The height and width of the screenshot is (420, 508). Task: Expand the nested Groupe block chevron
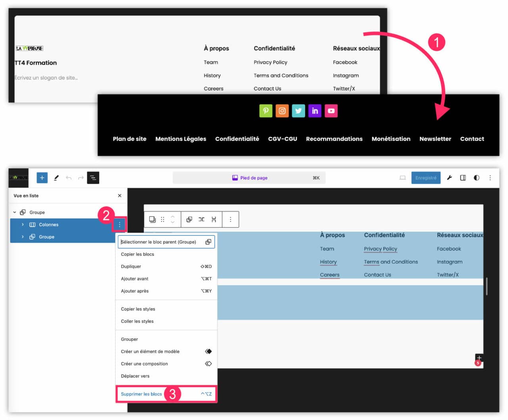point(23,237)
